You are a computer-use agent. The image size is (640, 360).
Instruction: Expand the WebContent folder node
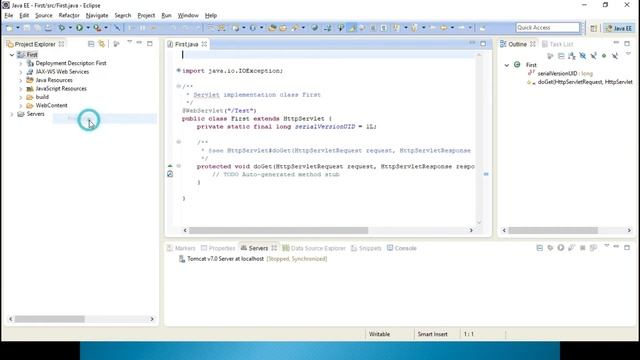(20, 106)
